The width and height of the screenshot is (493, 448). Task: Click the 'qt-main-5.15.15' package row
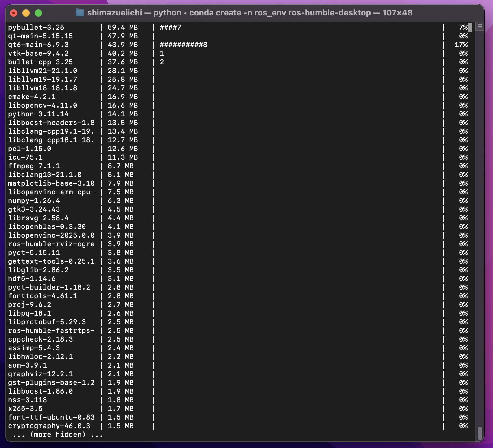[238, 36]
